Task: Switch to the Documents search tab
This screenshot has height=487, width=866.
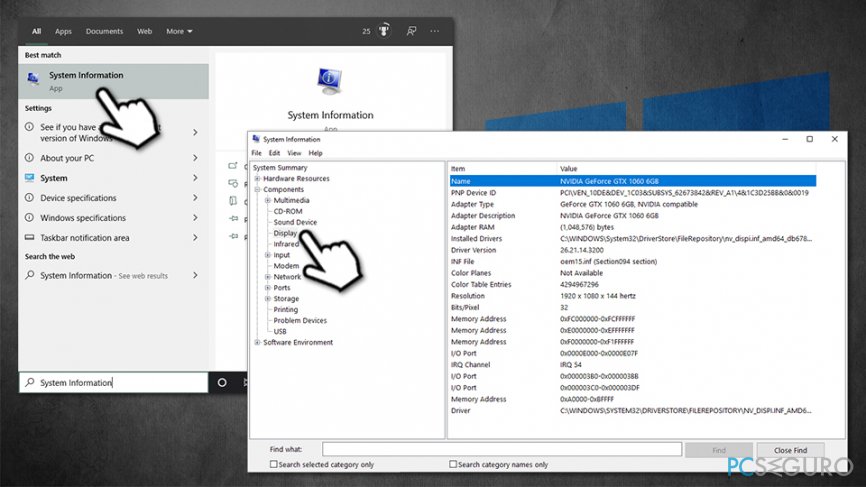Action: (x=104, y=31)
